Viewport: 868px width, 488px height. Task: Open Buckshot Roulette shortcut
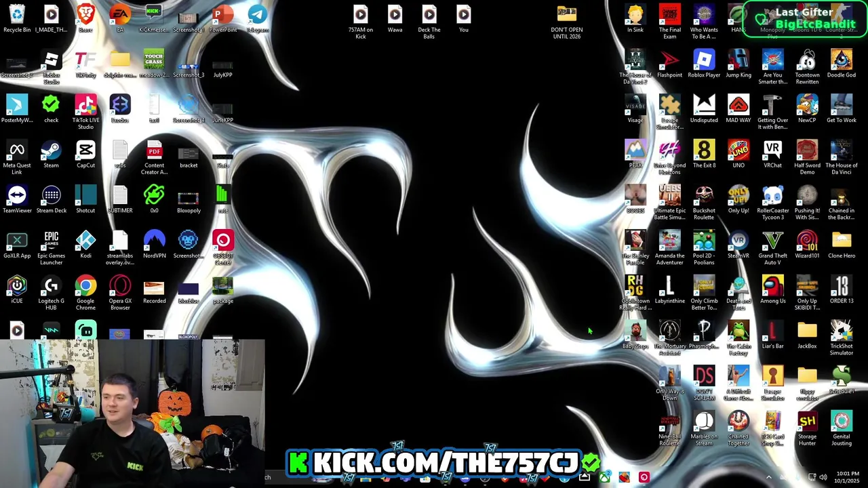(704, 203)
